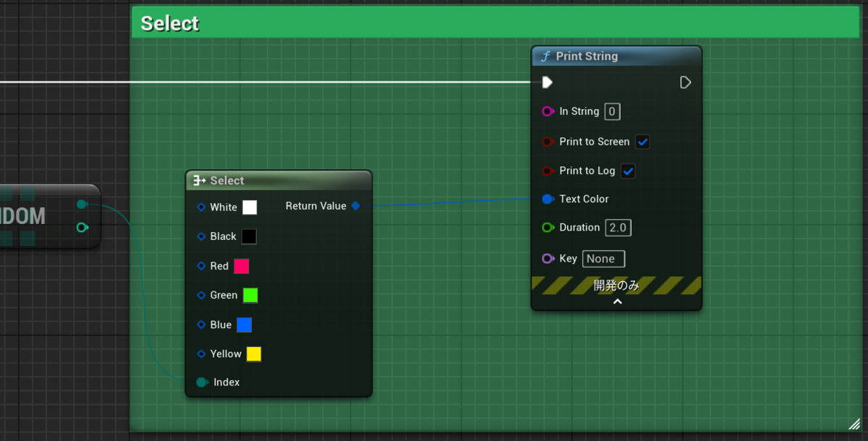
Task: Collapse Print String advanced section via the chevron
Action: 616,301
